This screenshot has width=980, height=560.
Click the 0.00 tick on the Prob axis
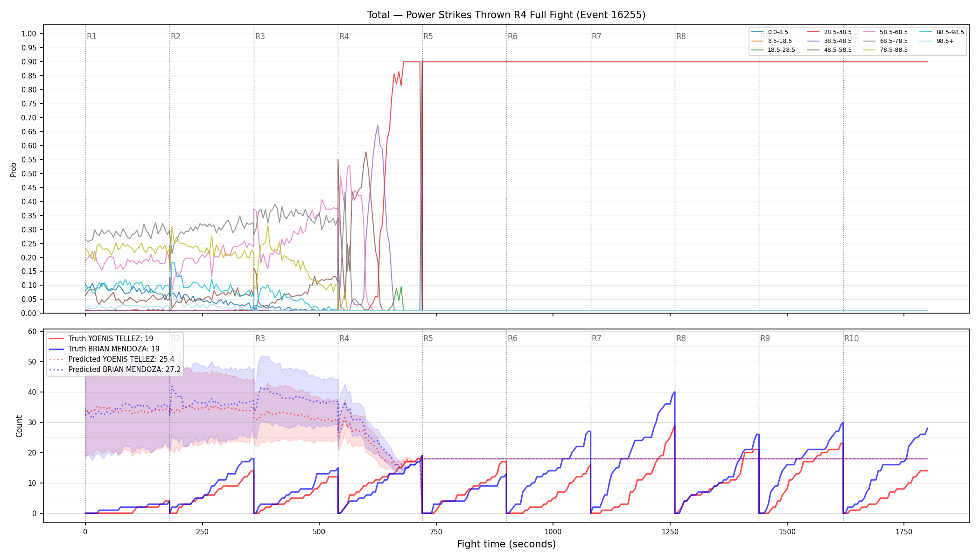coord(29,313)
